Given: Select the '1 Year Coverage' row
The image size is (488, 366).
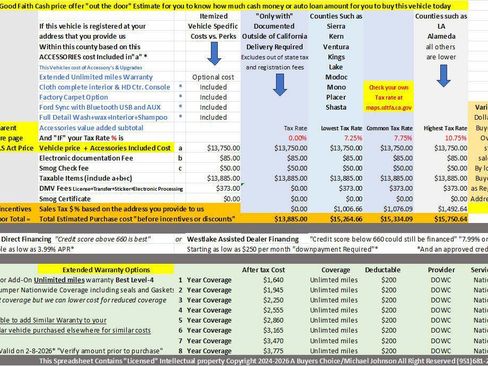Looking at the screenshot, I should (205, 280).
